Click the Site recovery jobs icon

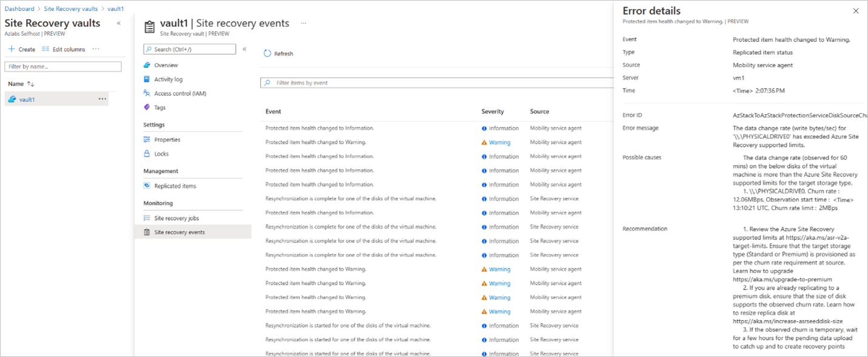(x=147, y=218)
